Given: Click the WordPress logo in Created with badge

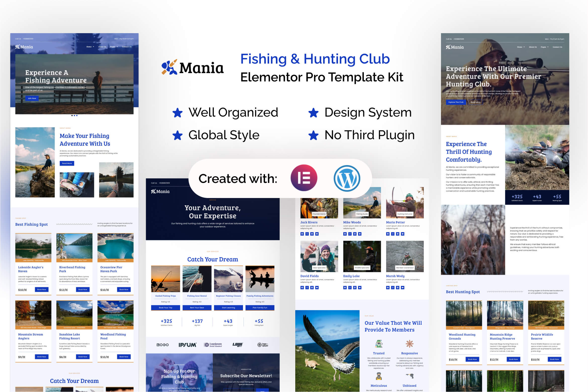Looking at the screenshot, I should [347, 178].
